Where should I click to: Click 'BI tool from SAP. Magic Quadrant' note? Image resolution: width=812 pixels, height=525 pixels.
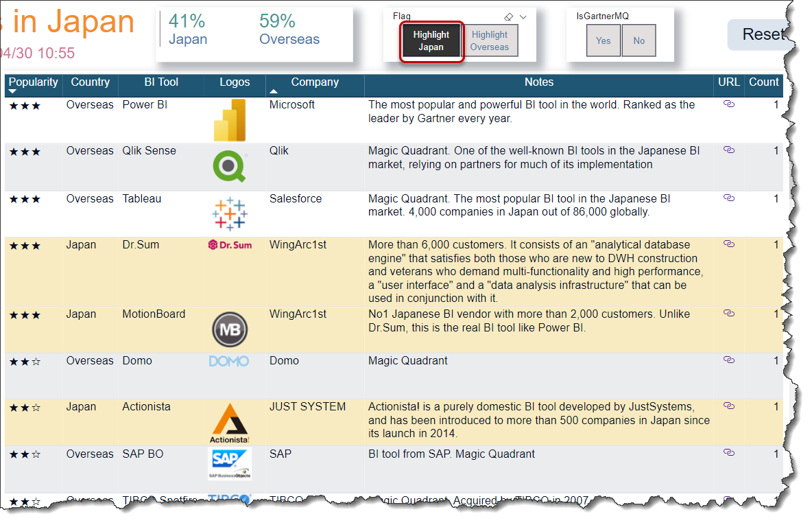coord(451,454)
